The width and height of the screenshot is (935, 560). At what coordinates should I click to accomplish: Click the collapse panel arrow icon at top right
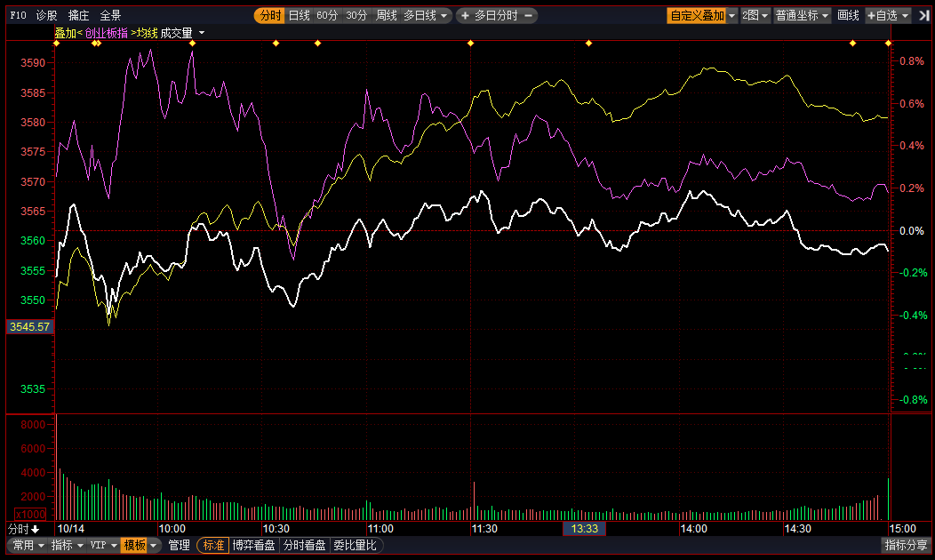pos(923,15)
